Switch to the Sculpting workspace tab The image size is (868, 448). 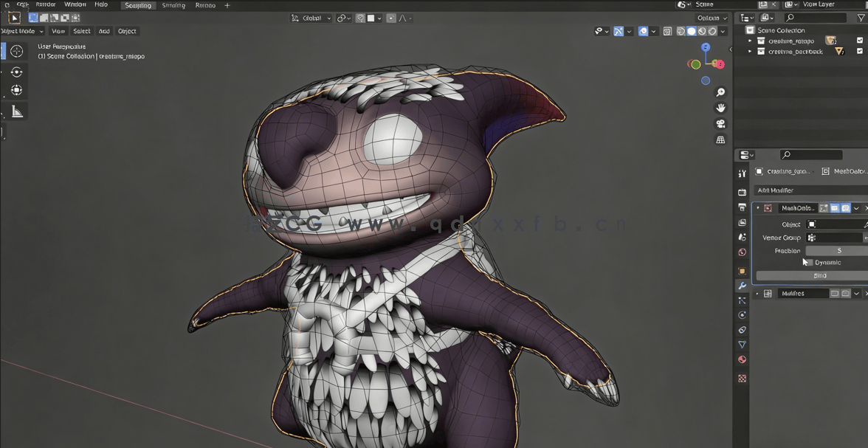(x=137, y=5)
